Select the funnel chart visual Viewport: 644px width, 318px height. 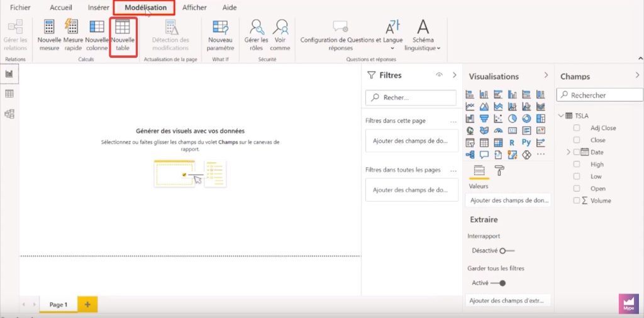484,119
